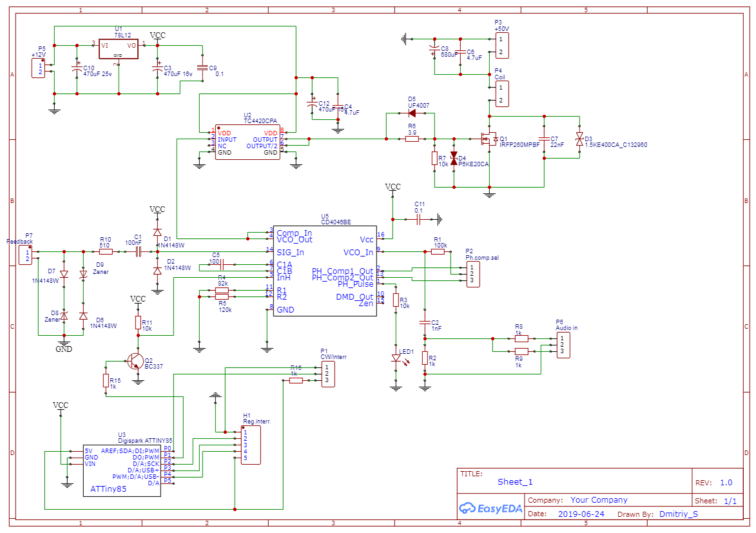
Task: Click the date '2019-06-24'
Action: 581,514
